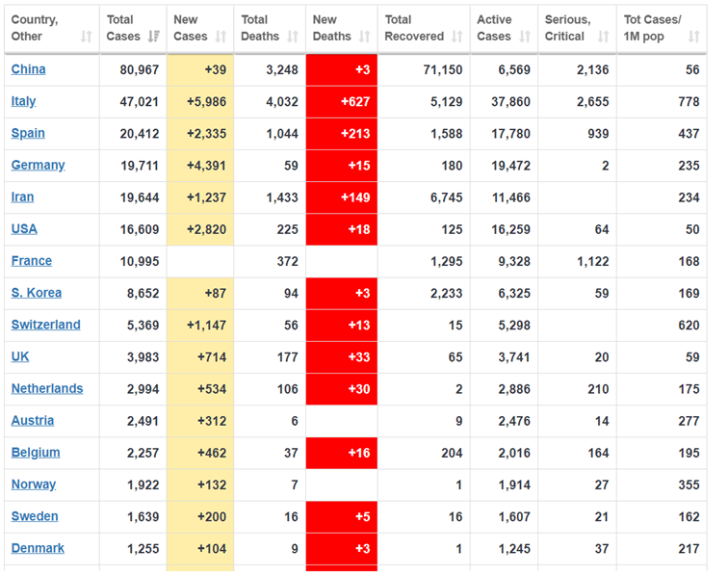Image resolution: width=728 pixels, height=576 pixels.
Task: Click the New Cases header label
Action: (x=191, y=28)
